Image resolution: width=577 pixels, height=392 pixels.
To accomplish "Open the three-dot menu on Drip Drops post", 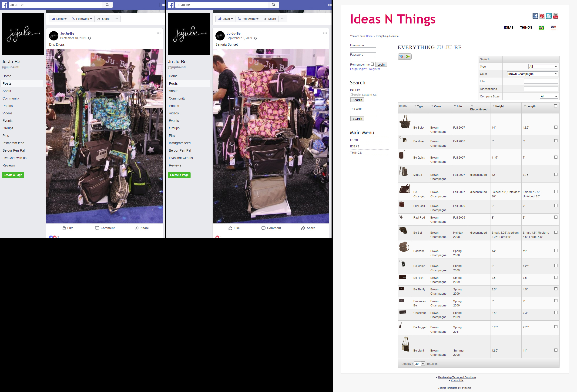I will [159, 33].
